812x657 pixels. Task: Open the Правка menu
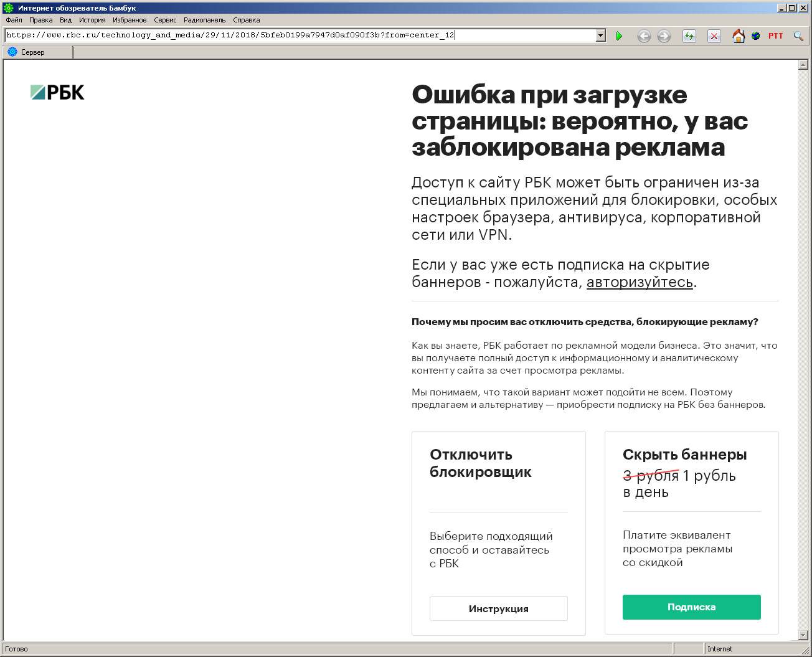click(x=41, y=20)
